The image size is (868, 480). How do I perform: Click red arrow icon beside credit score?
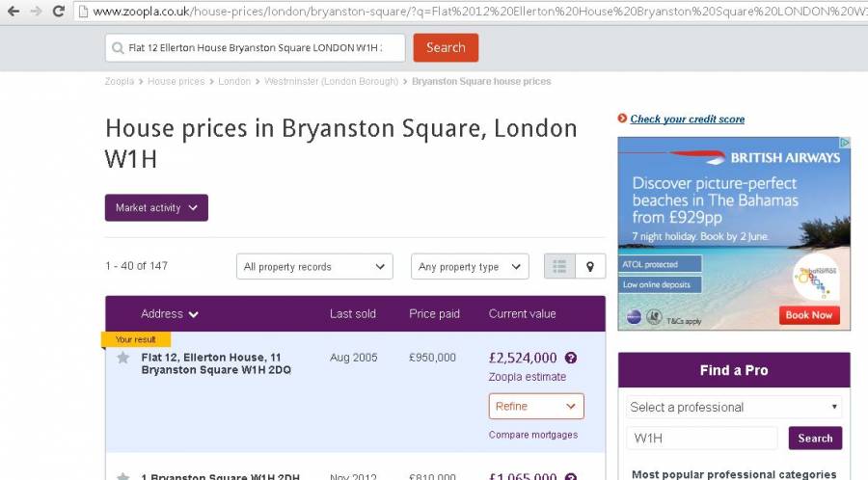pyautogui.click(x=622, y=119)
